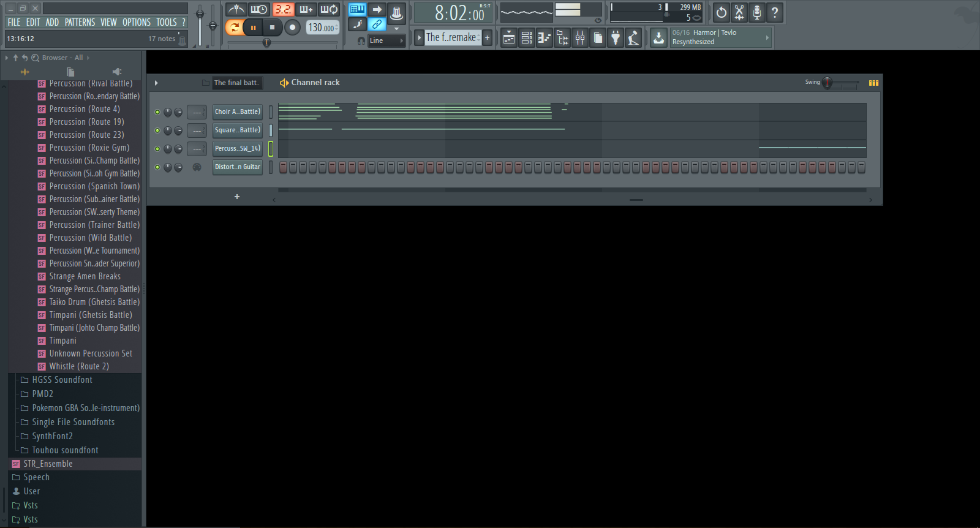Open the pattern selector The f..remake
Screen dimensions: 980x528
coord(451,37)
